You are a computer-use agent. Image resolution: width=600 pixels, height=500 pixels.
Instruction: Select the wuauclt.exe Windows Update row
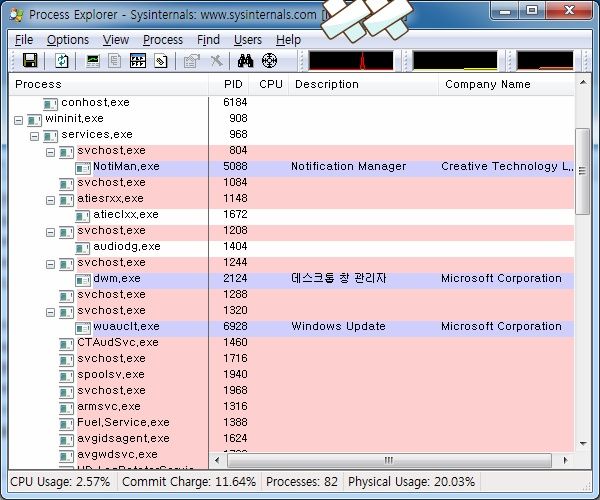tap(324, 327)
